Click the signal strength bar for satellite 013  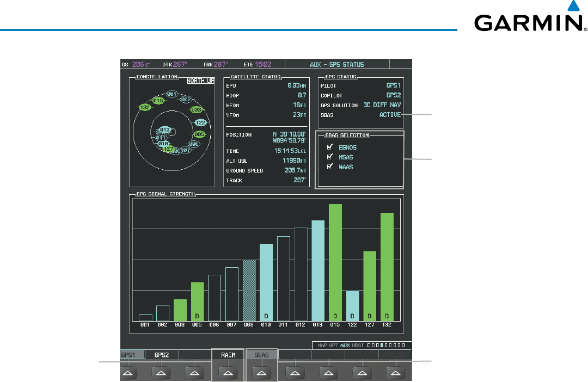click(x=318, y=270)
